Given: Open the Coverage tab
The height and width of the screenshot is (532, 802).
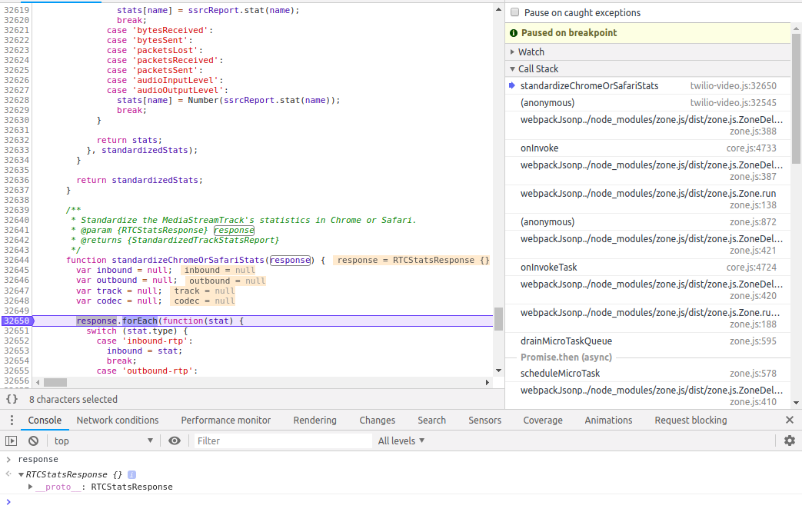Looking at the screenshot, I should click(x=543, y=420).
